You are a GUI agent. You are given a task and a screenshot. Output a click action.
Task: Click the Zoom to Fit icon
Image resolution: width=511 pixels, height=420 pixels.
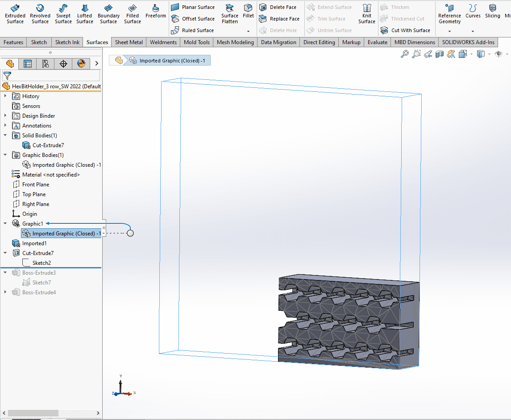pos(404,54)
